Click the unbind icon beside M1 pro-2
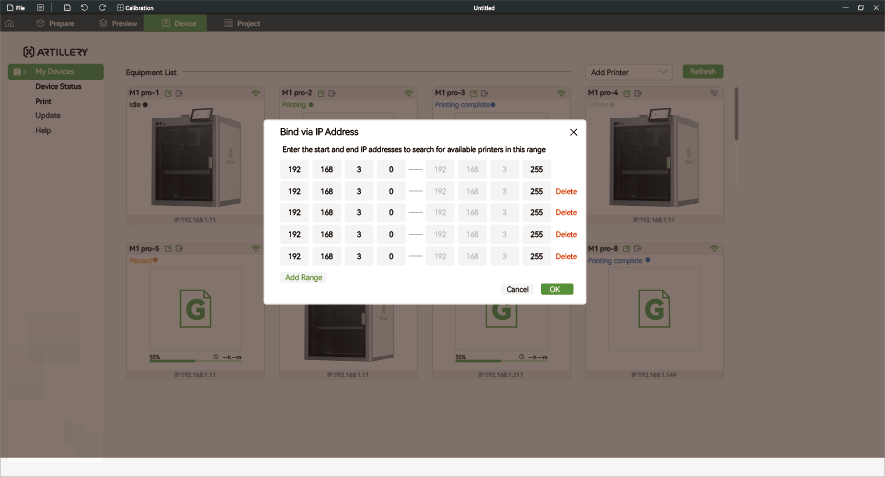885x477 pixels. click(x=332, y=93)
